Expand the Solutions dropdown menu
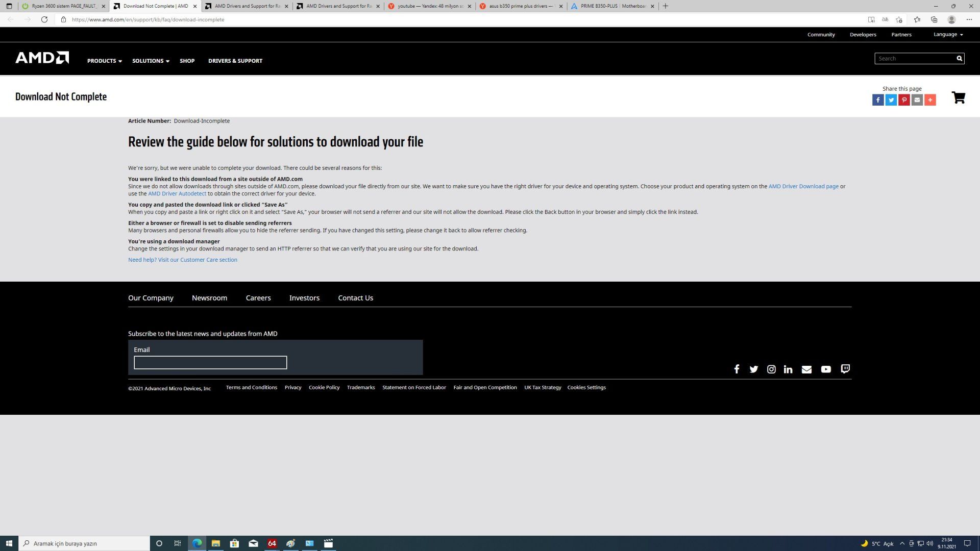 click(x=150, y=61)
